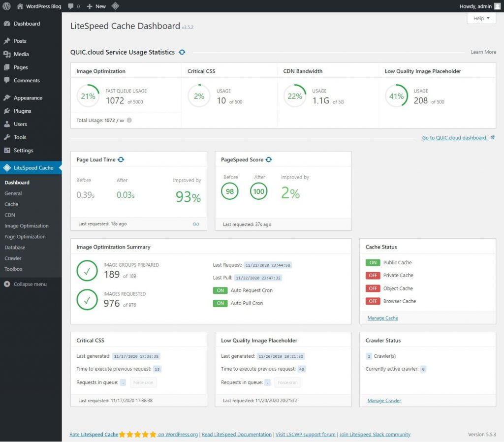Viewport: 504px width, 442px height.
Task: Open Toolbox submenu item
Action: tap(13, 269)
